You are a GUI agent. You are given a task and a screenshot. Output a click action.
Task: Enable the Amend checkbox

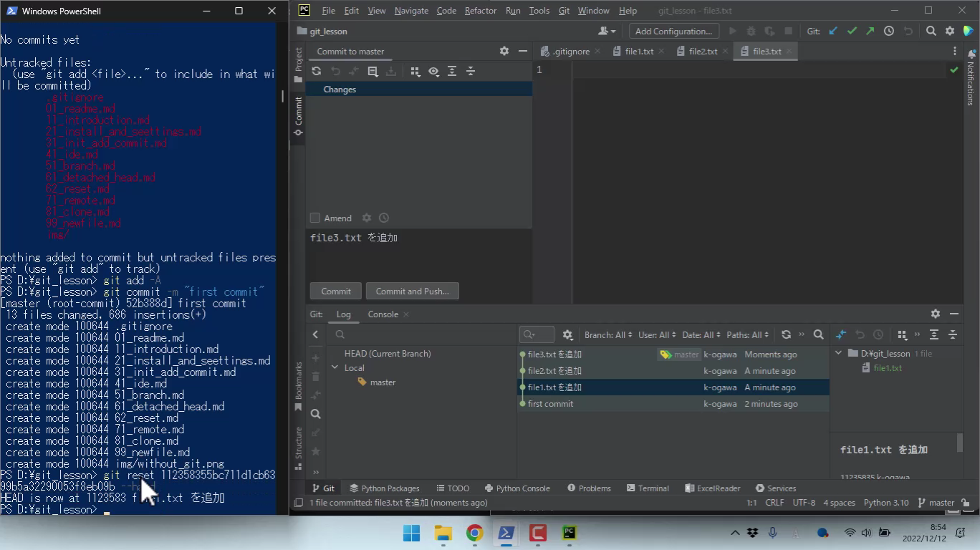click(x=314, y=218)
